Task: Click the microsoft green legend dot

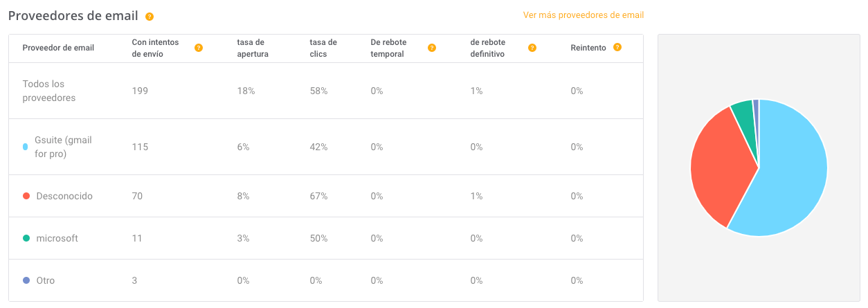Action: (26, 238)
